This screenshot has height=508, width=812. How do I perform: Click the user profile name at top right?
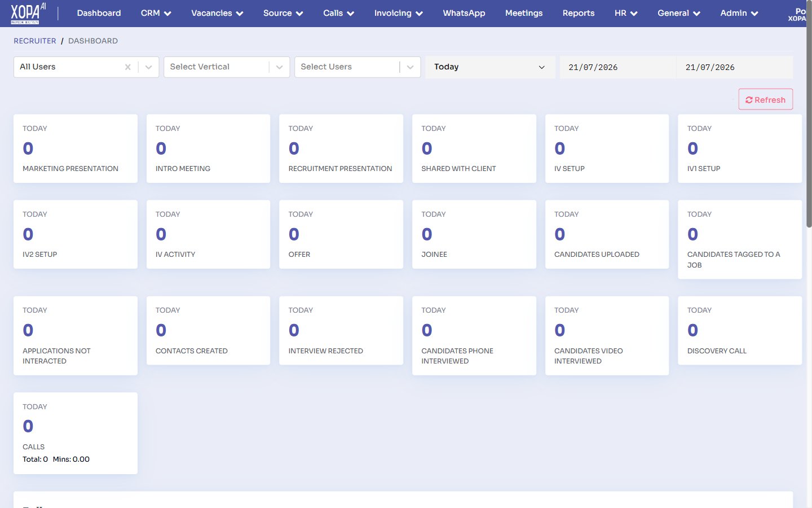click(797, 15)
